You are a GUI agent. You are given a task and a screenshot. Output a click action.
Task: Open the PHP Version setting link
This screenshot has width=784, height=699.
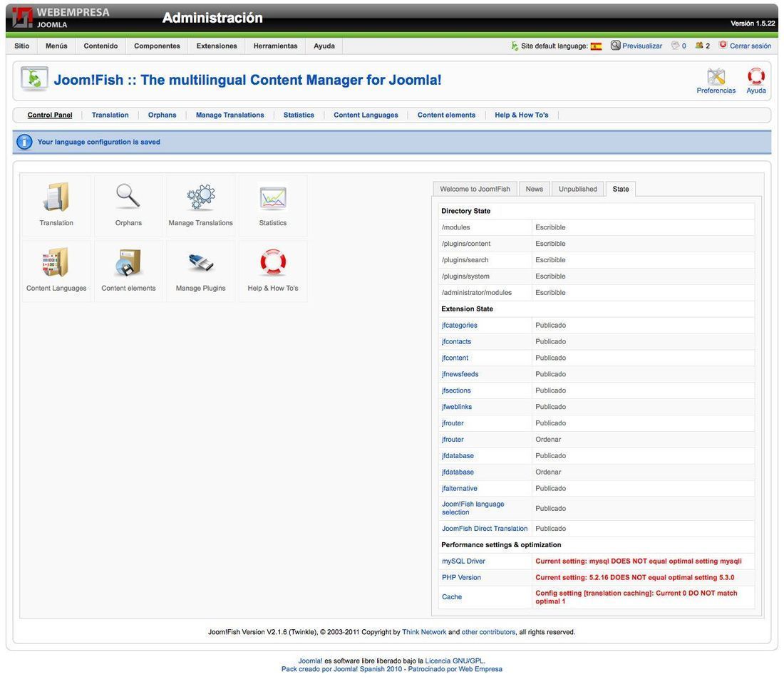coord(462,577)
